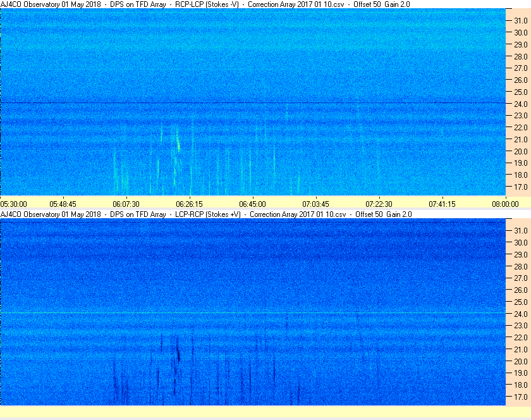
Task: Click the LCP-RCP (Stokes +V) title text
Action: click(x=207, y=214)
